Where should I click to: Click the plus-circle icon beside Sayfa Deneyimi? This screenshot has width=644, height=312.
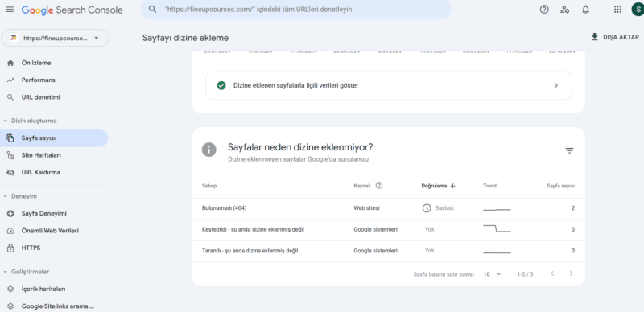click(10, 214)
